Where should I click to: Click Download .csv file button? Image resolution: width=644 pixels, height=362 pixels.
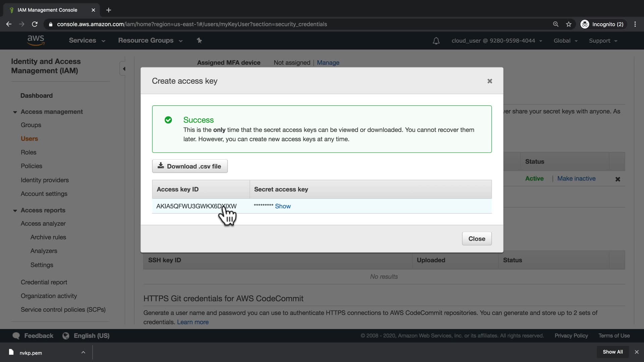pyautogui.click(x=190, y=166)
